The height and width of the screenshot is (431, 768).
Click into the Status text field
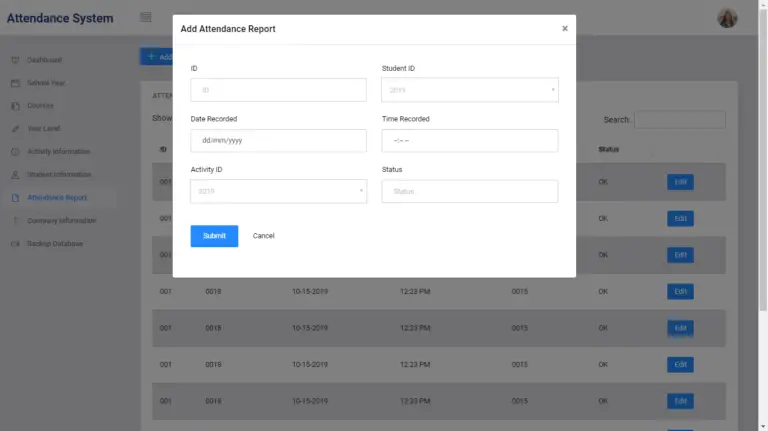coord(470,191)
